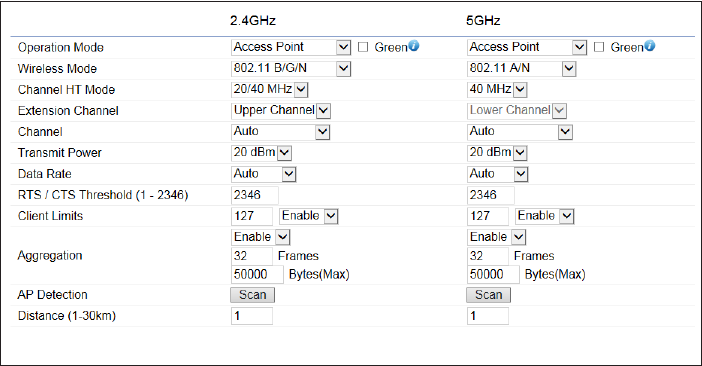Click the 5GHz Client Limits number field
This screenshot has width=702, height=366.
point(488,216)
